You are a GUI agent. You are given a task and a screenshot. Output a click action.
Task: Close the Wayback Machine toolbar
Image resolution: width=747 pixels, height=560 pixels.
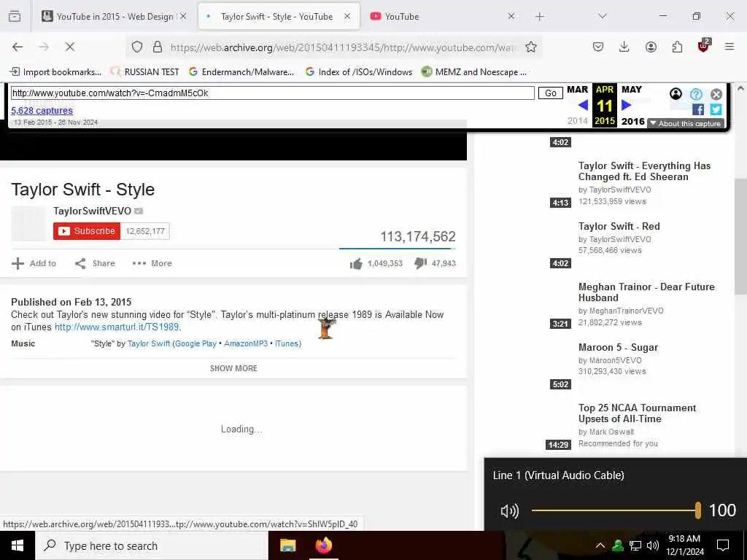pos(716,94)
